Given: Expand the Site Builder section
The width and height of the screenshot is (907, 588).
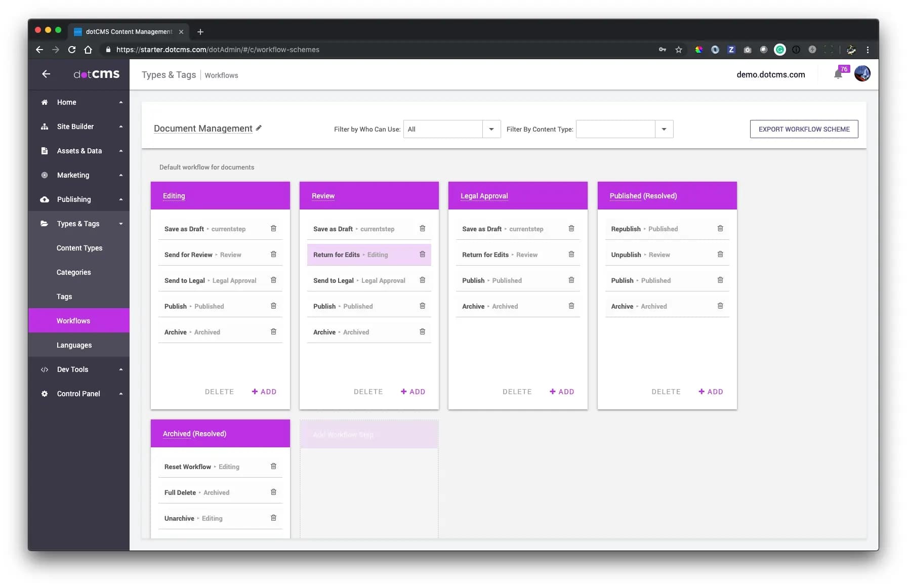Looking at the screenshot, I should click(79, 127).
